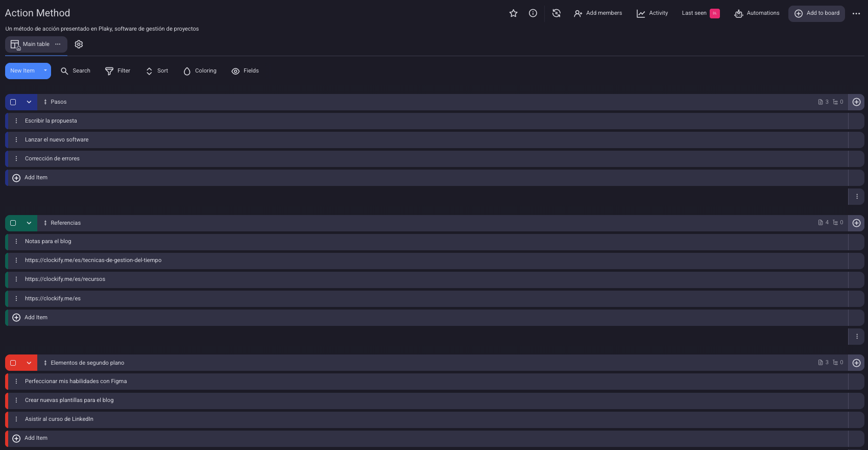Add a field to Referencias group
The image size is (868, 450).
tap(856, 223)
